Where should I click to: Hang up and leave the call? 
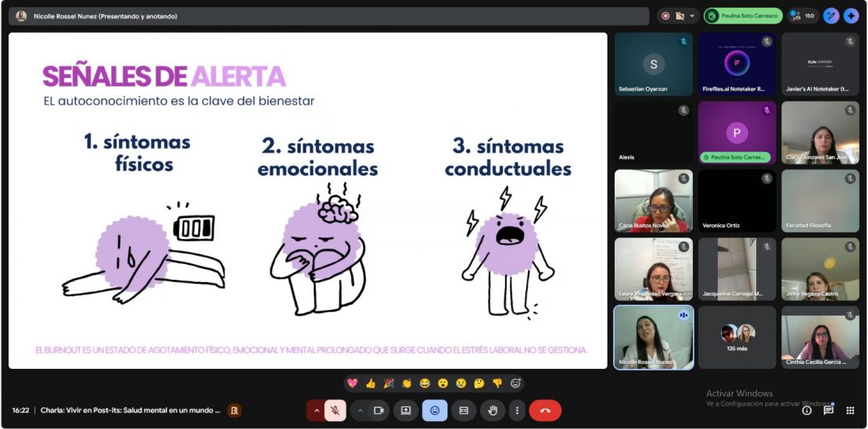(x=545, y=410)
